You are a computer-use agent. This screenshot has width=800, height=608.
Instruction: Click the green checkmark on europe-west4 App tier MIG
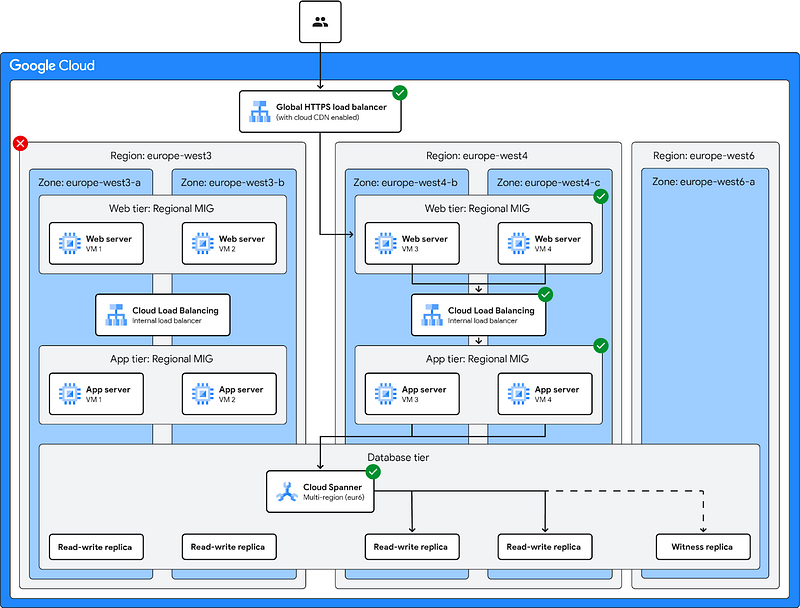601,346
